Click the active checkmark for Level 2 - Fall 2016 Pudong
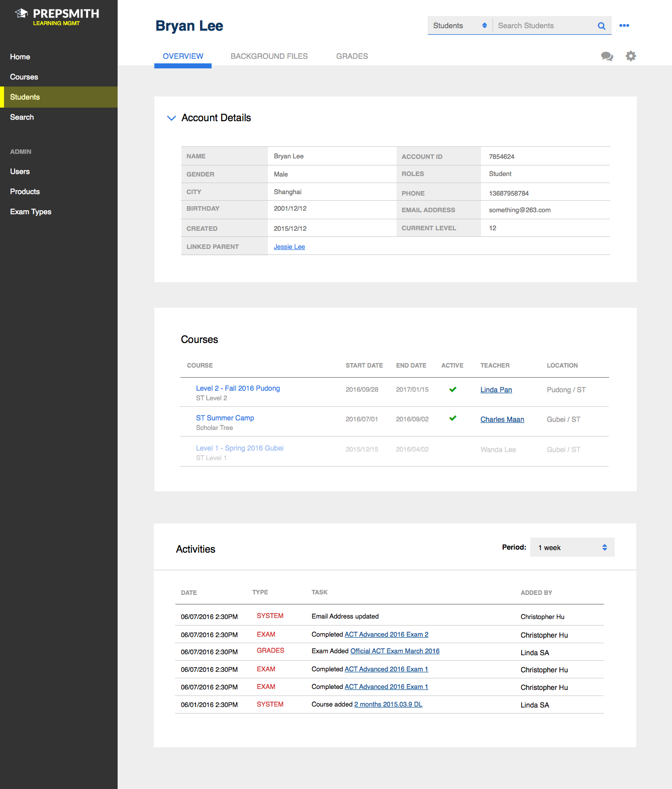672x789 pixels. click(x=453, y=389)
